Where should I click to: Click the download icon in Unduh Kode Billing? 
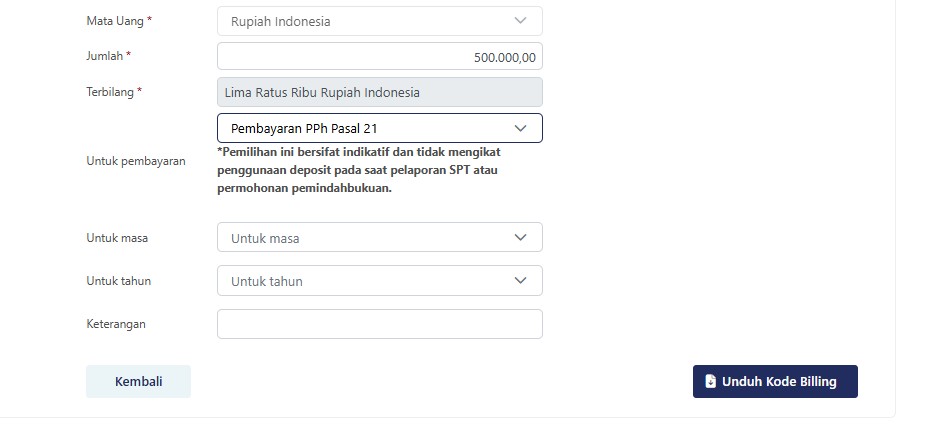pyautogui.click(x=710, y=381)
